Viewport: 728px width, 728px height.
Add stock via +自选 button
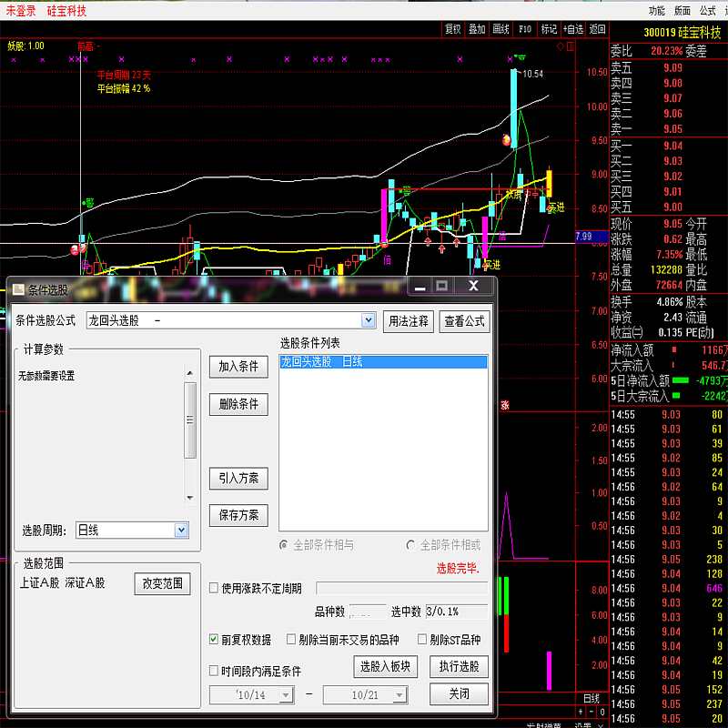point(572,29)
